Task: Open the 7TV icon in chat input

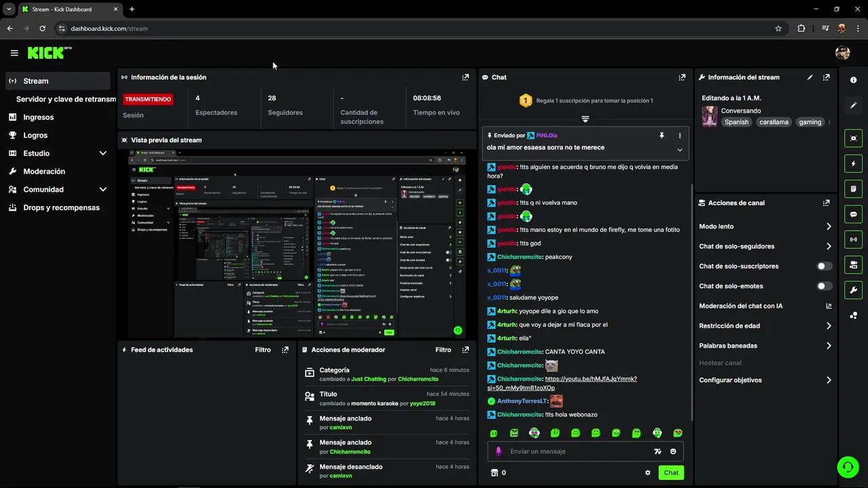Action: tap(657, 451)
